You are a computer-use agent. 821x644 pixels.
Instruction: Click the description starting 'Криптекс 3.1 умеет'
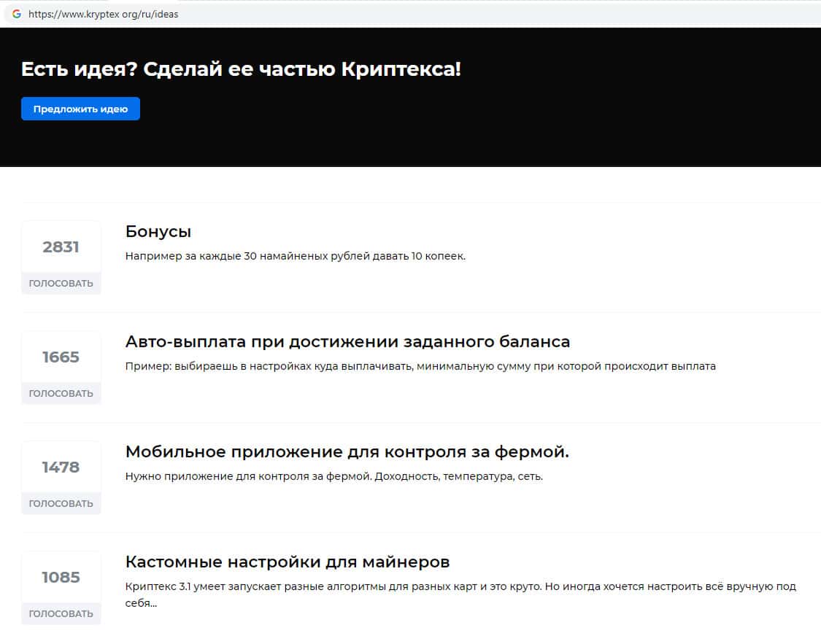tap(460, 594)
